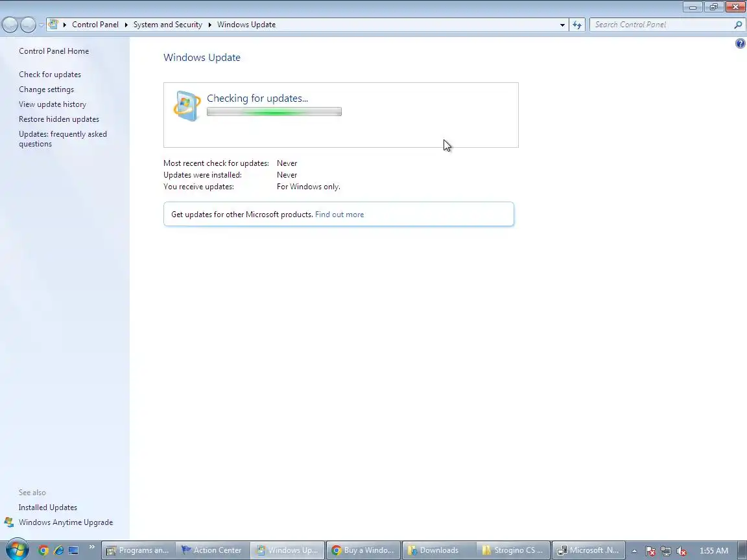
Task: Click the network tray icon
Action: point(666,551)
